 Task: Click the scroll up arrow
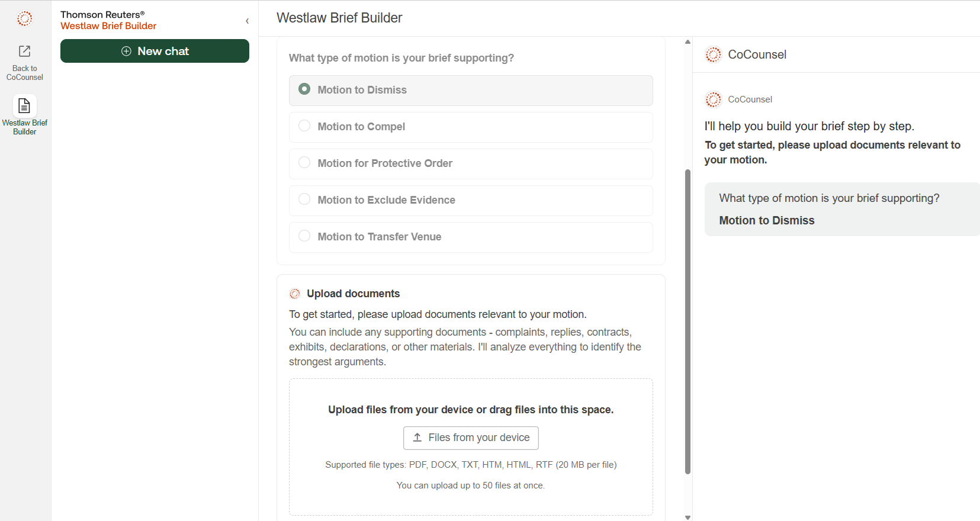[x=687, y=42]
